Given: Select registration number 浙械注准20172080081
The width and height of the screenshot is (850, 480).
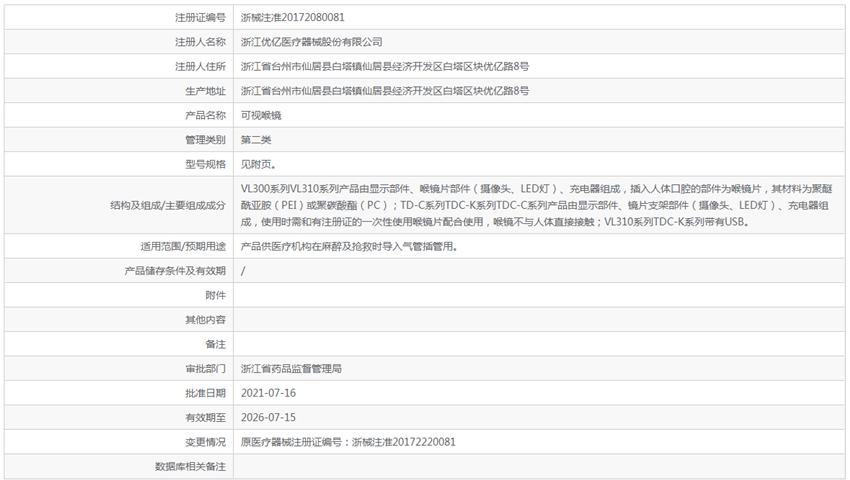Looking at the screenshot, I should [x=292, y=17].
